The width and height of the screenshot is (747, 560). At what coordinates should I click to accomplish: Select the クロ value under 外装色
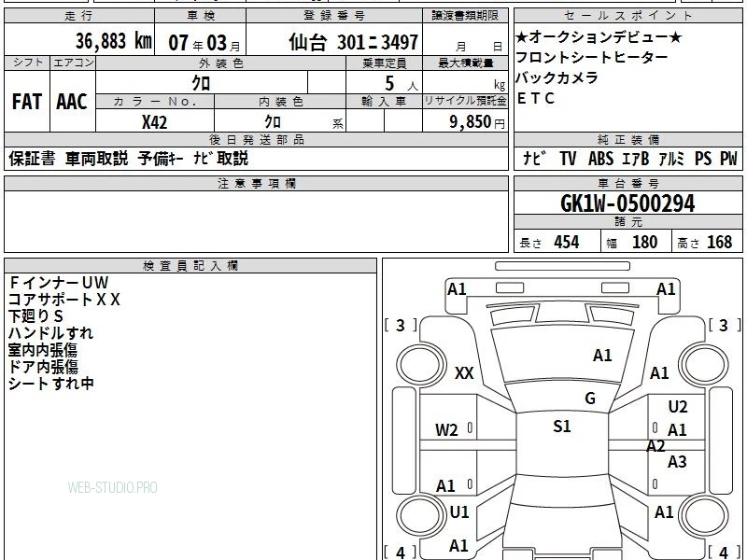click(x=201, y=83)
